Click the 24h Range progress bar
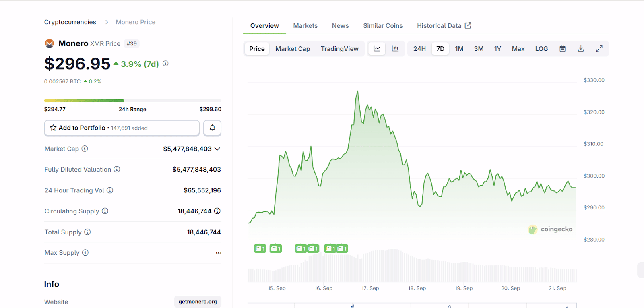The width and height of the screenshot is (644, 308). 132,101
